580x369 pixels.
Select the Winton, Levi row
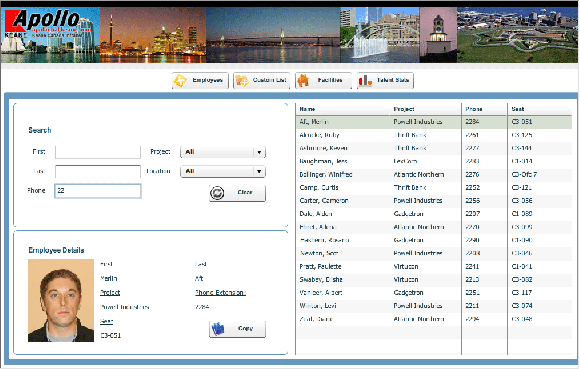click(x=434, y=306)
